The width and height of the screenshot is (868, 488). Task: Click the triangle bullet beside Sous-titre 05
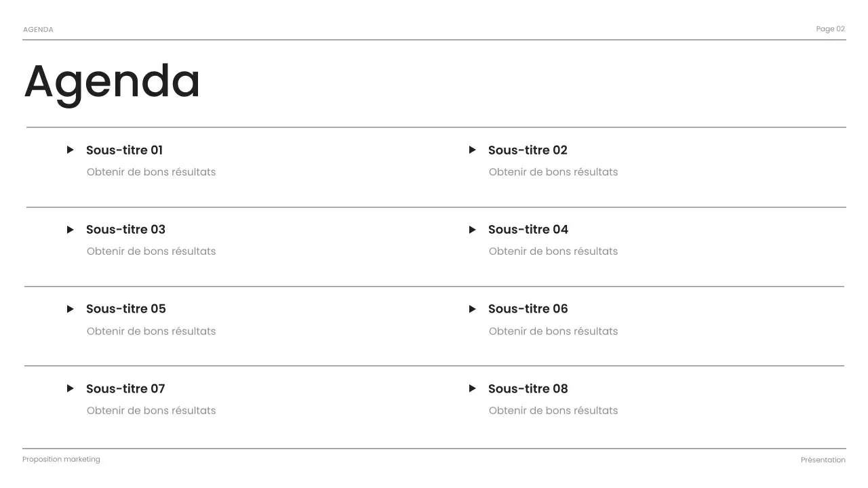pos(70,309)
